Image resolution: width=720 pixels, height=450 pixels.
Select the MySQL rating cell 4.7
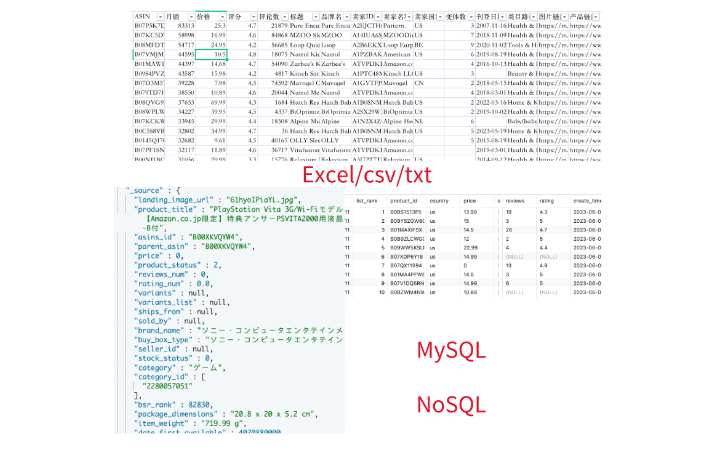click(x=543, y=230)
